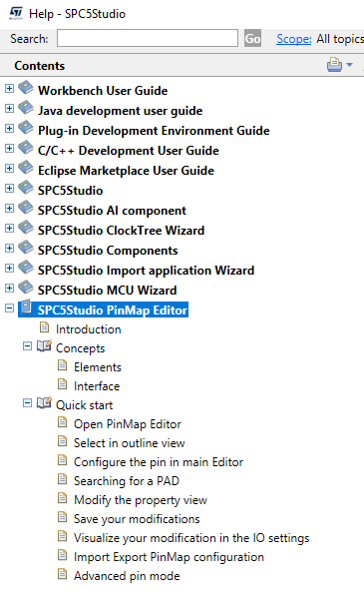This screenshot has width=364, height=603.
Task: Expand the Java development user guide node
Action: coord(9,109)
